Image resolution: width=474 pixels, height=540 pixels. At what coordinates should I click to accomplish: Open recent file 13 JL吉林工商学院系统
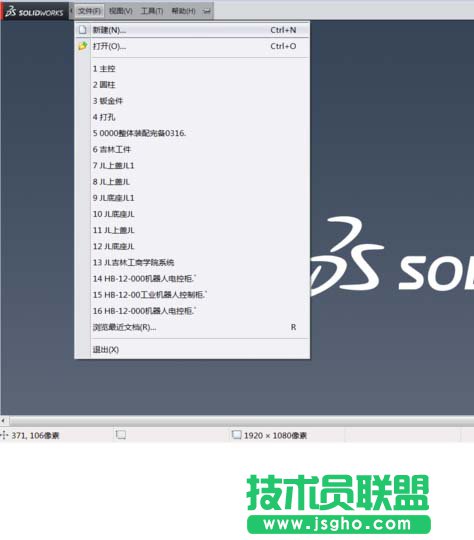click(192, 262)
